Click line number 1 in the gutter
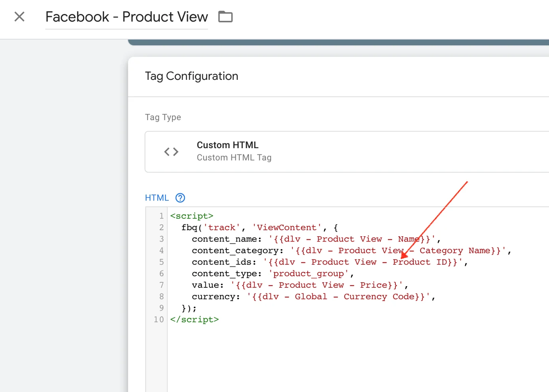Viewport: 549px width, 392px height. pyautogui.click(x=162, y=216)
